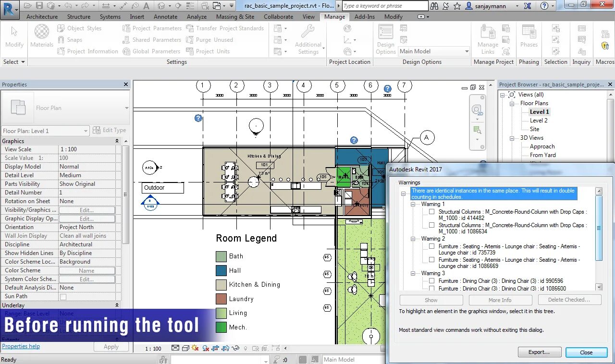Open Project Information
The height and width of the screenshot is (364, 615).
pos(87,51)
